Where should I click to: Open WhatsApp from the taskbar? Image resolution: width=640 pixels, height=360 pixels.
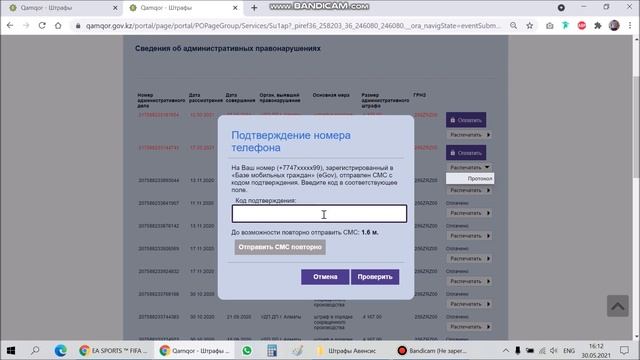247,350
